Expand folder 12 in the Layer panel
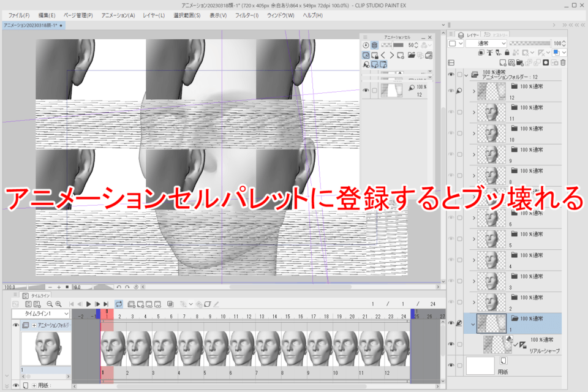588x392 pixels. click(474, 91)
